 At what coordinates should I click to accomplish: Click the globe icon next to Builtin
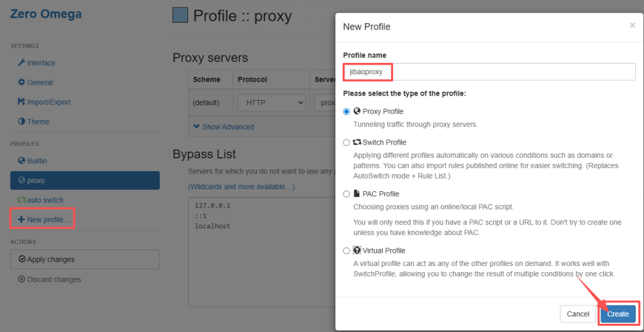click(x=21, y=161)
